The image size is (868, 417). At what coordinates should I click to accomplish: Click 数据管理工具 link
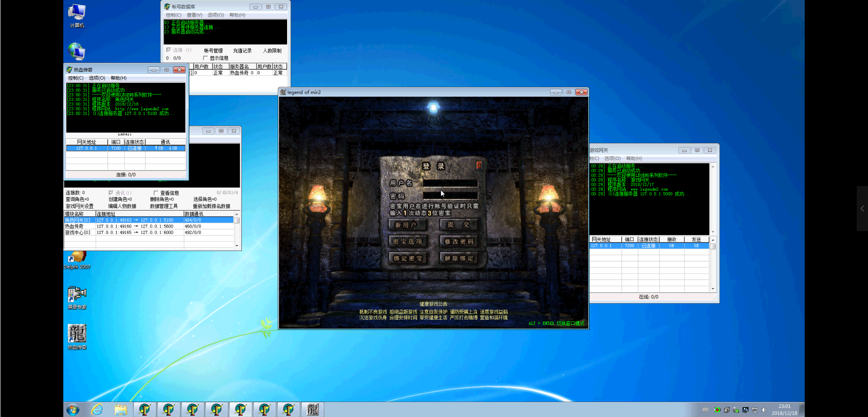click(164, 206)
